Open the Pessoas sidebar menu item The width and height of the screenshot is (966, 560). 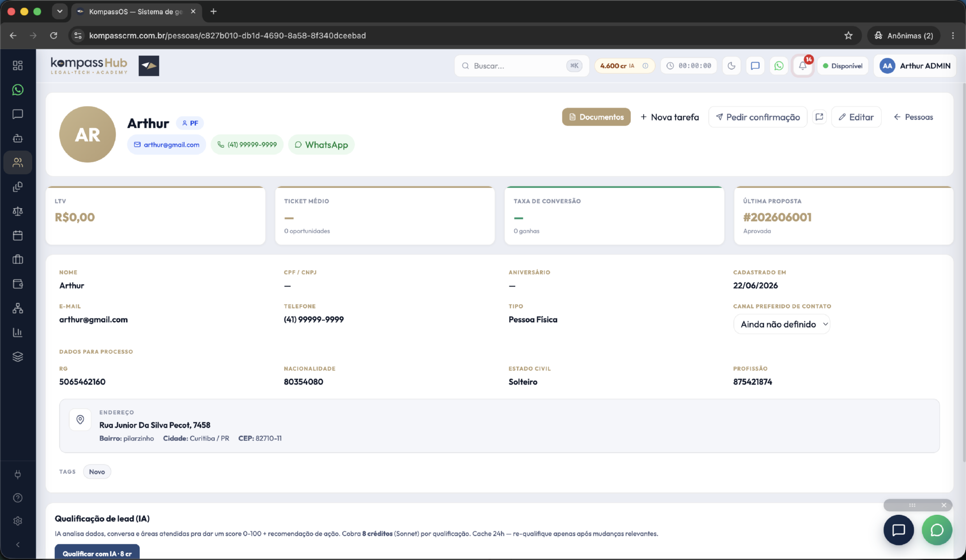[18, 162]
